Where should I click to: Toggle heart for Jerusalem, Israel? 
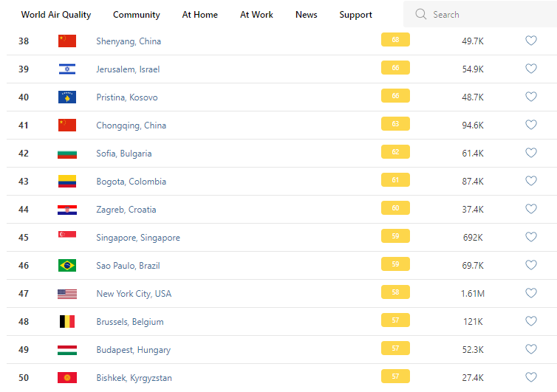tap(530, 69)
